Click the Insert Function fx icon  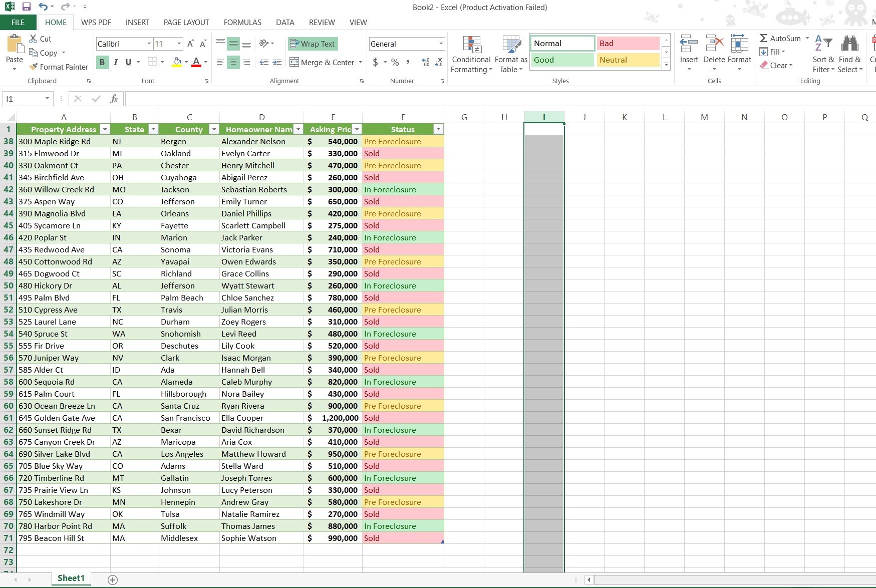[114, 99]
